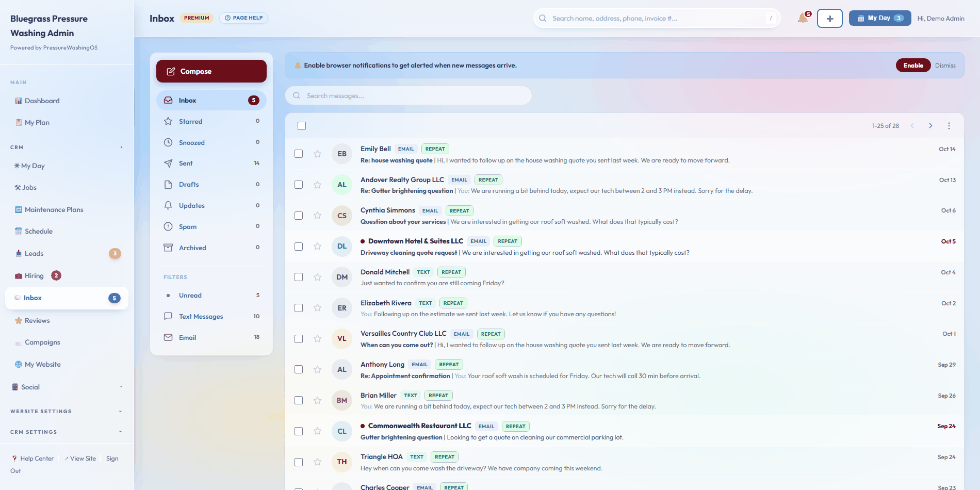The height and width of the screenshot is (490, 980).
Task: Check the Triangle HOA message checkbox
Action: 299,462
